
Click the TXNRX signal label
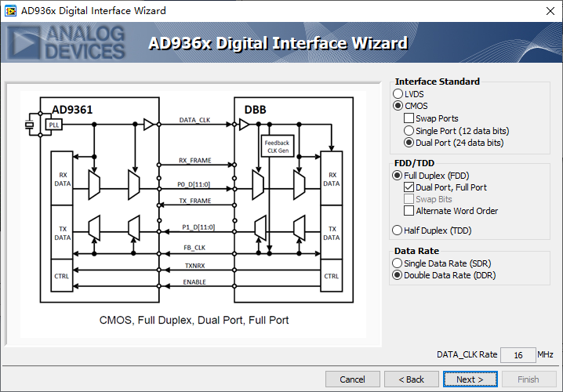coord(194,266)
